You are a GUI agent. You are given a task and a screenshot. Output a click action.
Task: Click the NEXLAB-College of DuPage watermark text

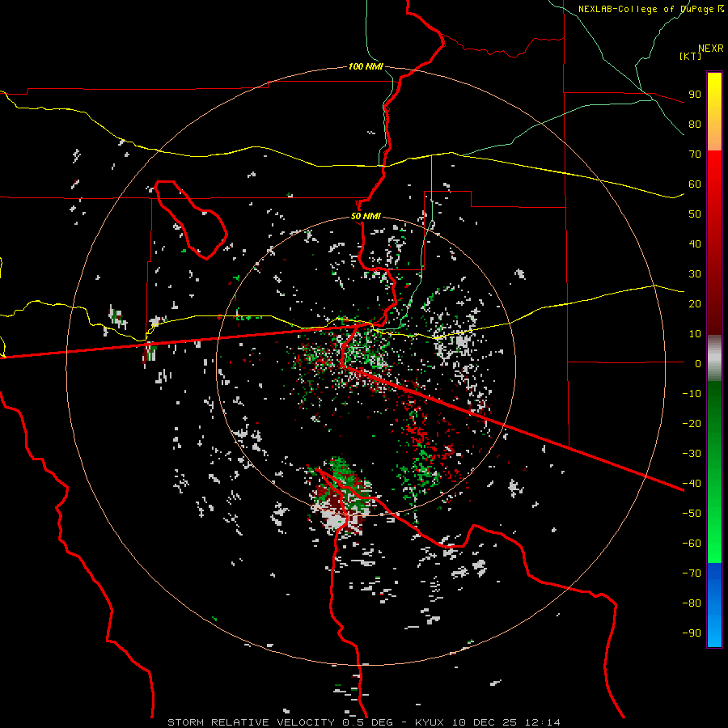tap(650, 9)
